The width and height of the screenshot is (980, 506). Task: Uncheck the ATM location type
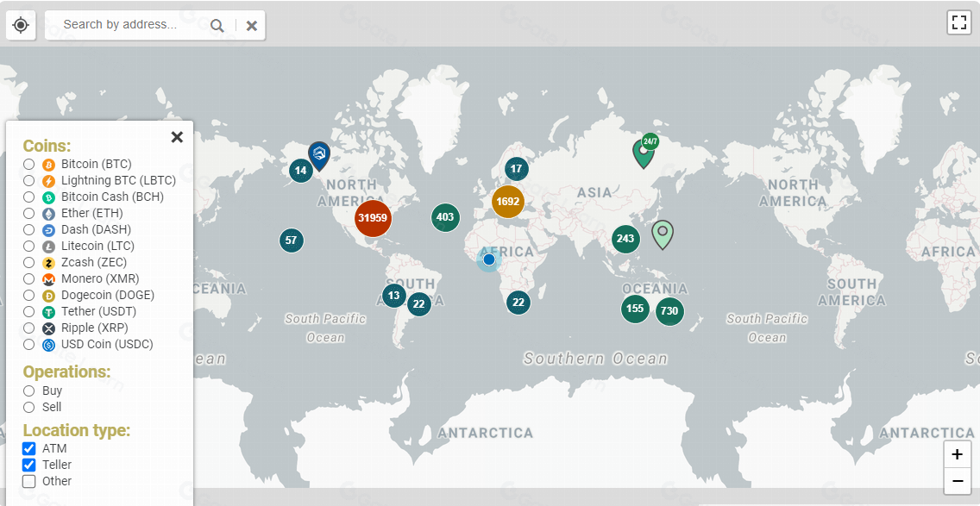pyautogui.click(x=29, y=448)
